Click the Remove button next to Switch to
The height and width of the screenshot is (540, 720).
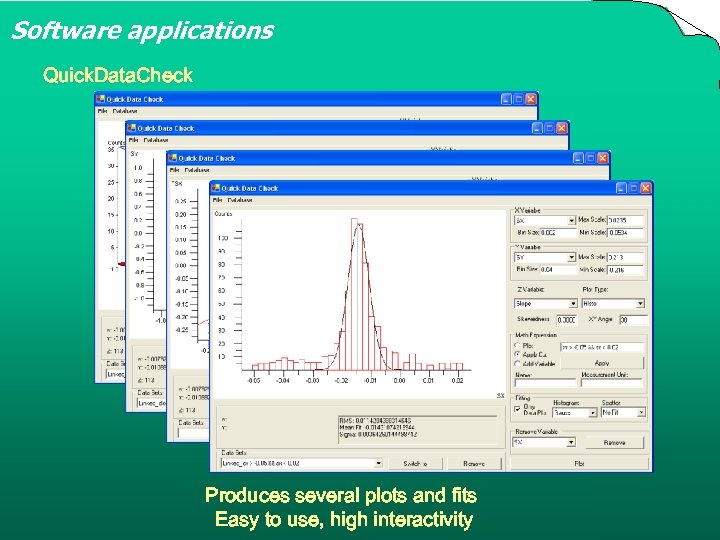point(474,464)
